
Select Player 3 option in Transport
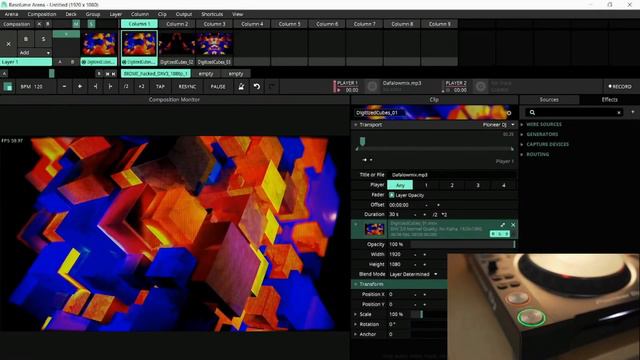[x=478, y=185]
